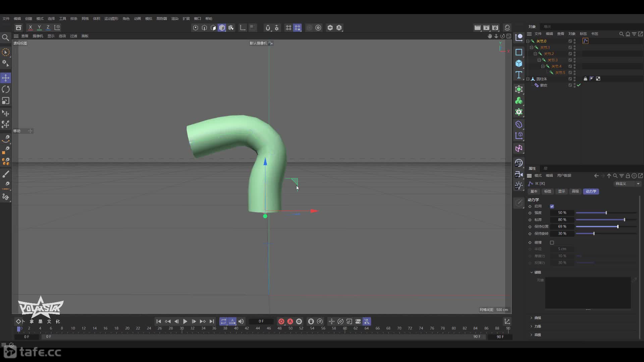The width and height of the screenshot is (644, 362).
Task: Open viewport 摄像机 menu
Action: (x=38, y=36)
